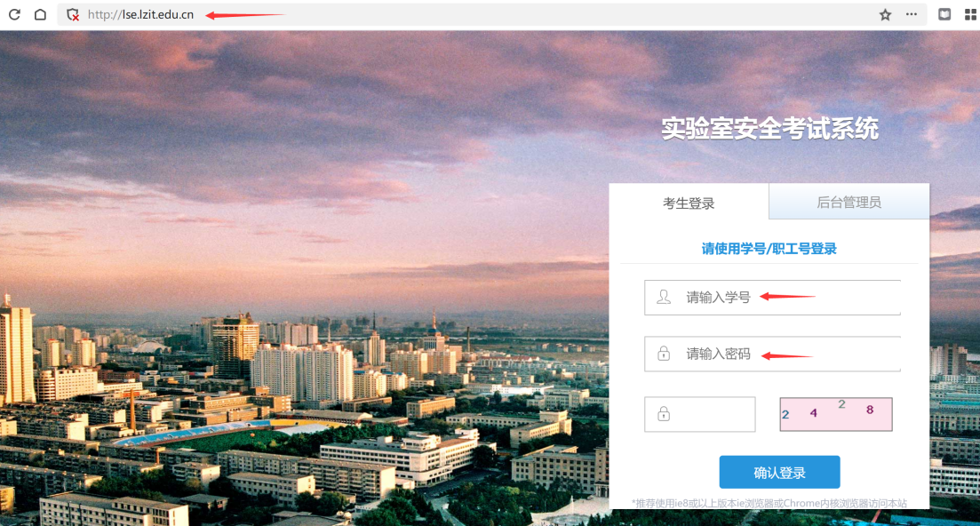Click the lock icon in captcha field

664,414
